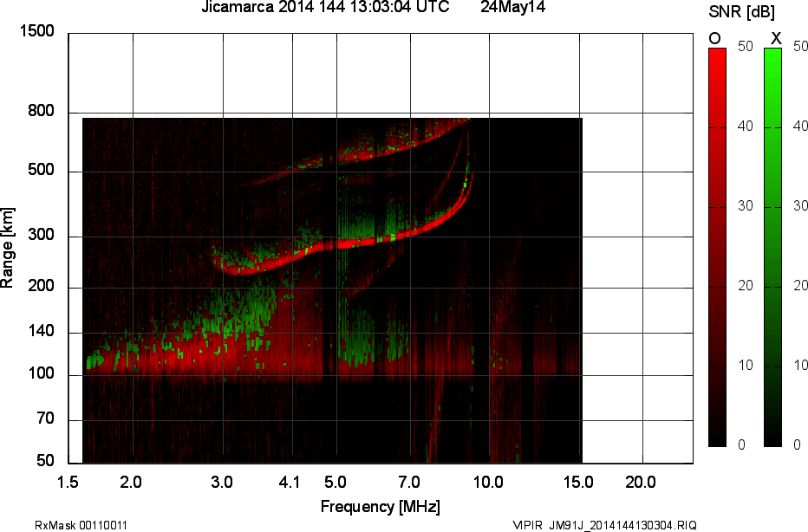Click the '800' range axis label
808x532 pixels.
(41, 111)
